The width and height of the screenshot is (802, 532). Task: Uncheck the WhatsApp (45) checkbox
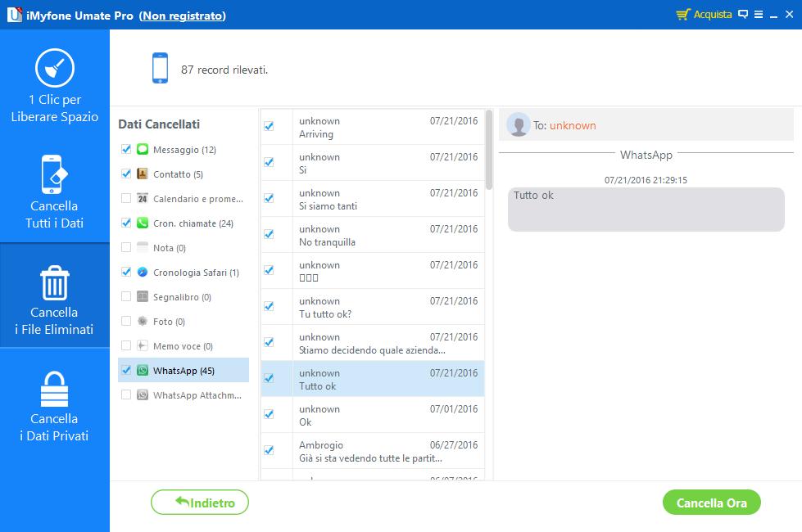126,369
